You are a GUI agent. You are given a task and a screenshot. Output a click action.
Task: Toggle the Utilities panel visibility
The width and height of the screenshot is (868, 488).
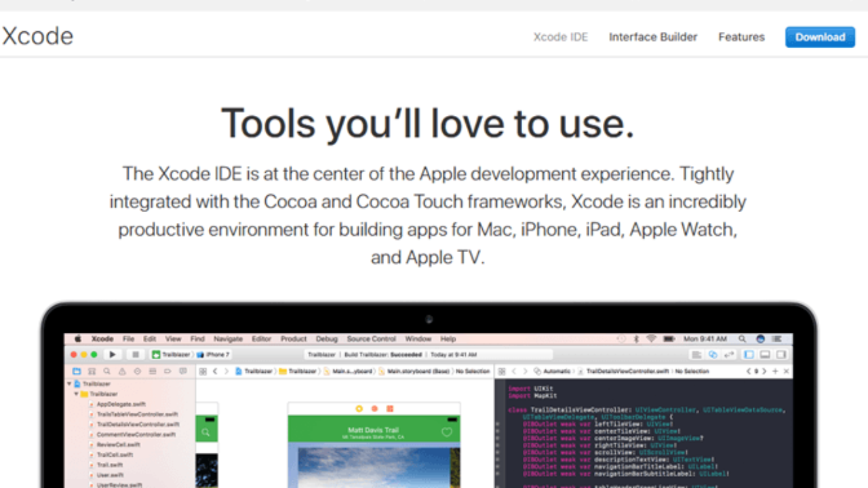(x=781, y=354)
